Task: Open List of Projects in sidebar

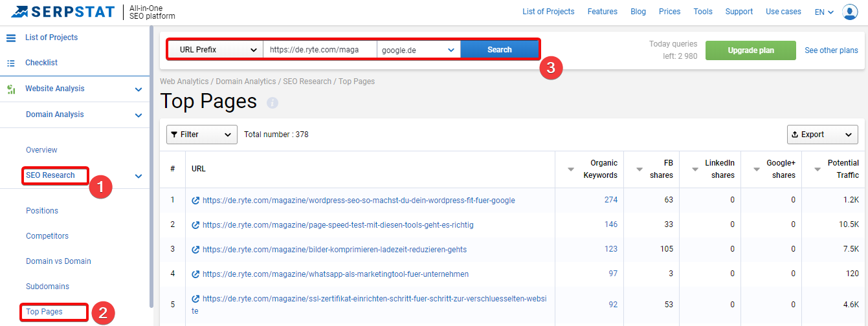Action: click(51, 38)
